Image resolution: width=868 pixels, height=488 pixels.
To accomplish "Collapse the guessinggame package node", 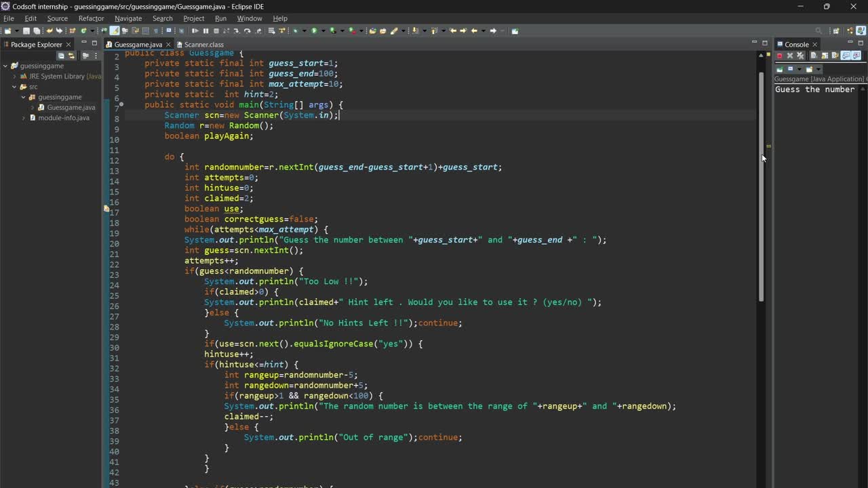I will click(23, 97).
